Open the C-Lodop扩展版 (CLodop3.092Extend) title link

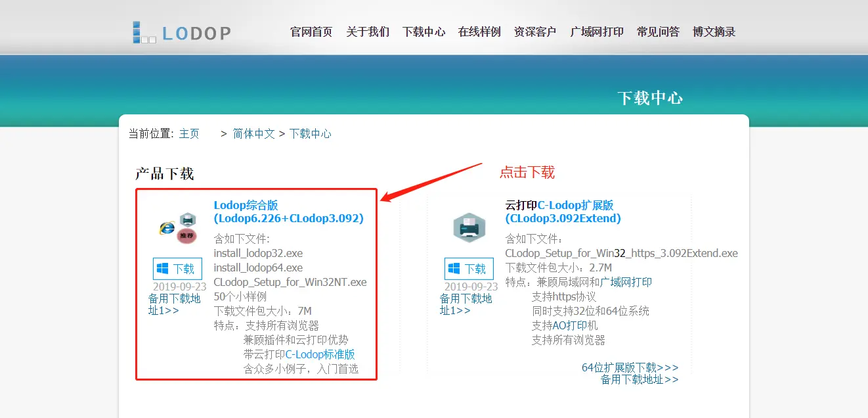point(563,212)
